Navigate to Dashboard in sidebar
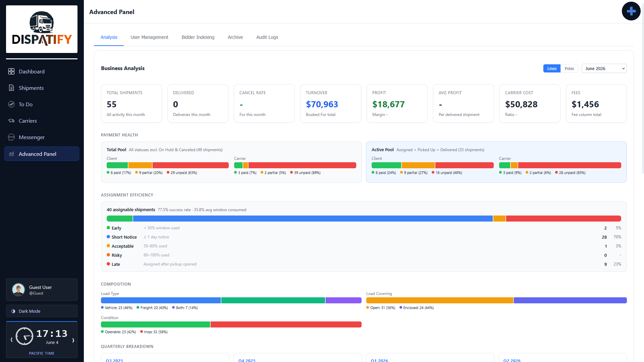 [x=42, y=71]
